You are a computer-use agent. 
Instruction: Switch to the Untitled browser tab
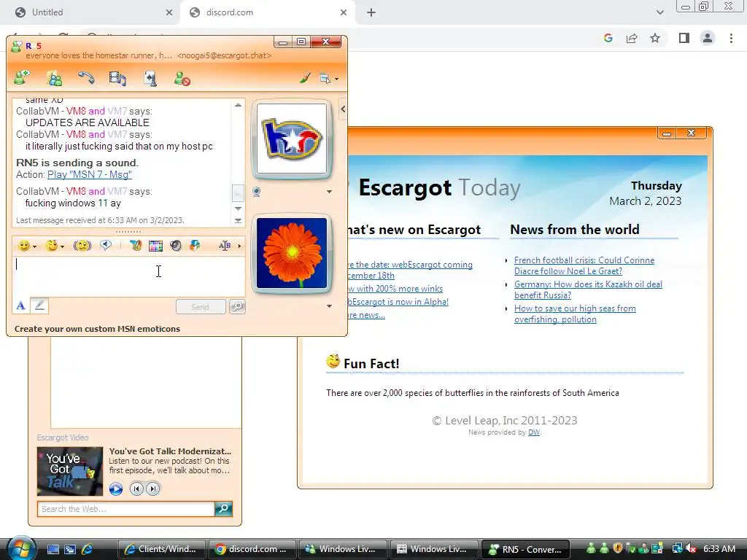click(x=90, y=12)
